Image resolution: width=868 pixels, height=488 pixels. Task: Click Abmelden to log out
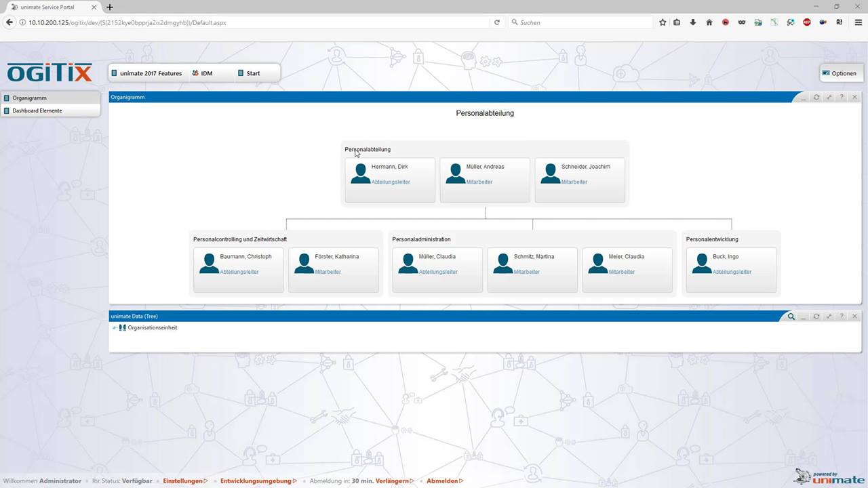445,481
